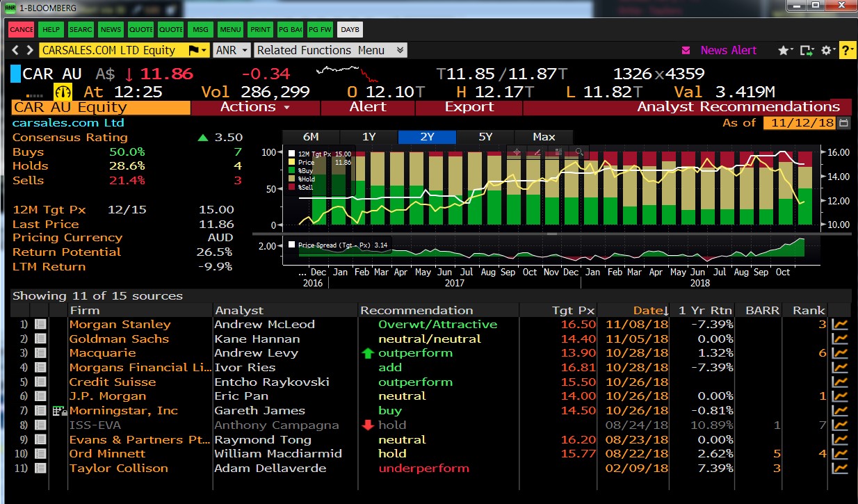The height and width of the screenshot is (504, 858).
Task: Click the As of date field 11/12/18
Action: click(x=800, y=122)
